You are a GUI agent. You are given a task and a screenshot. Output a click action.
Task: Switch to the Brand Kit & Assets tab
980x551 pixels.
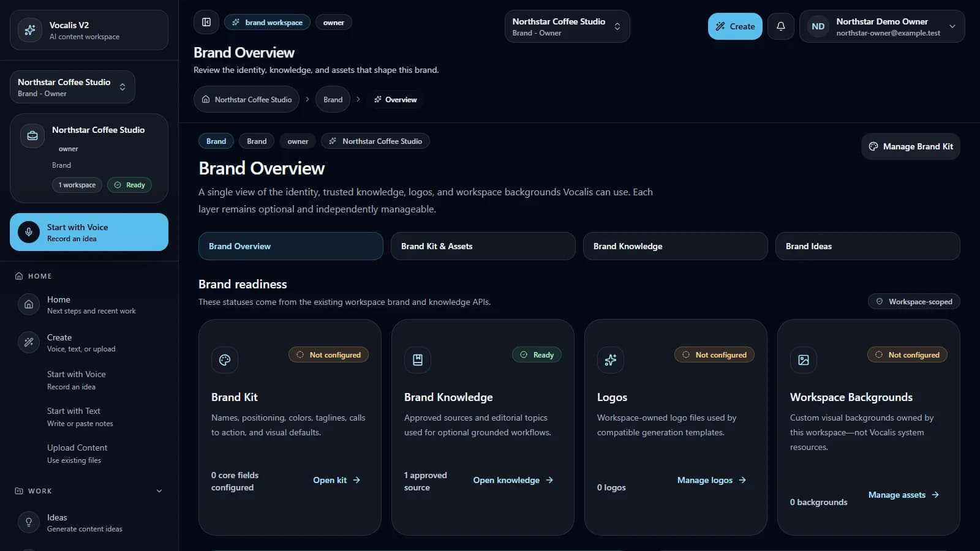pos(483,246)
